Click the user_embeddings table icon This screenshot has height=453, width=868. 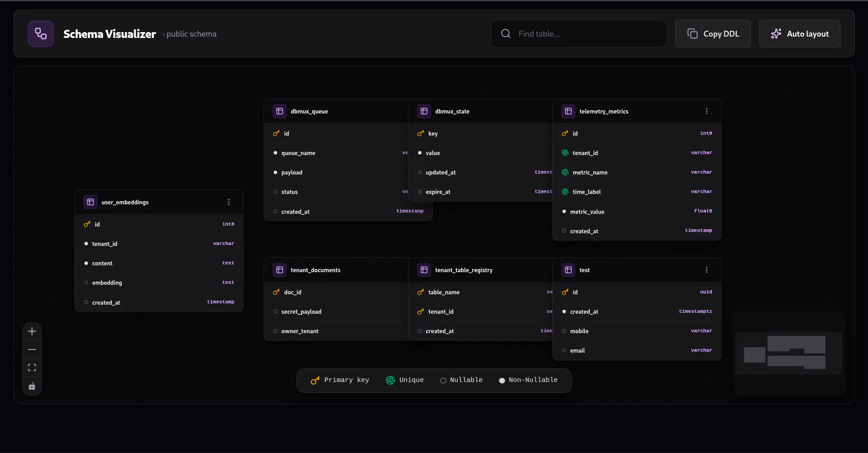[90, 202]
